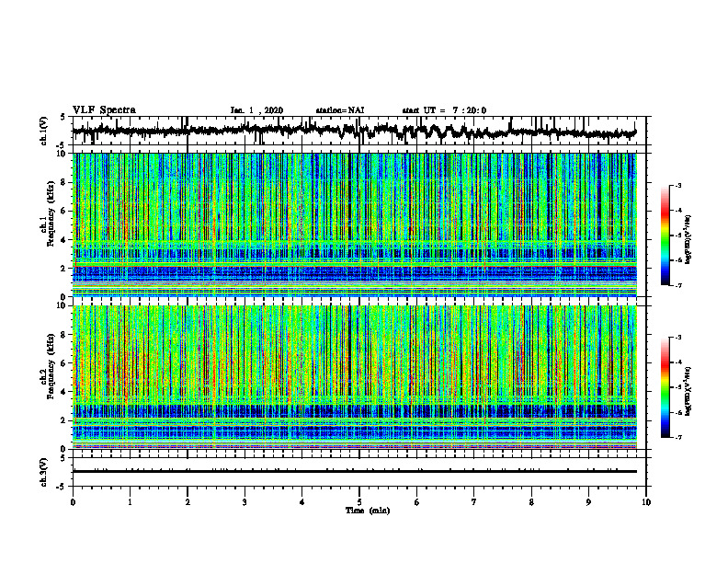This screenshot has height=563, width=728.
Task: Click the "ch.3(V)" axis label
Action: click(x=44, y=472)
